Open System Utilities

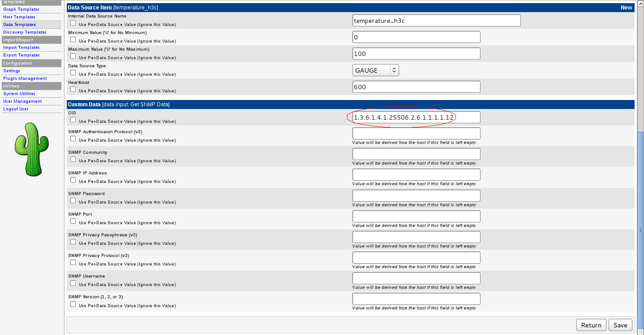tap(19, 93)
